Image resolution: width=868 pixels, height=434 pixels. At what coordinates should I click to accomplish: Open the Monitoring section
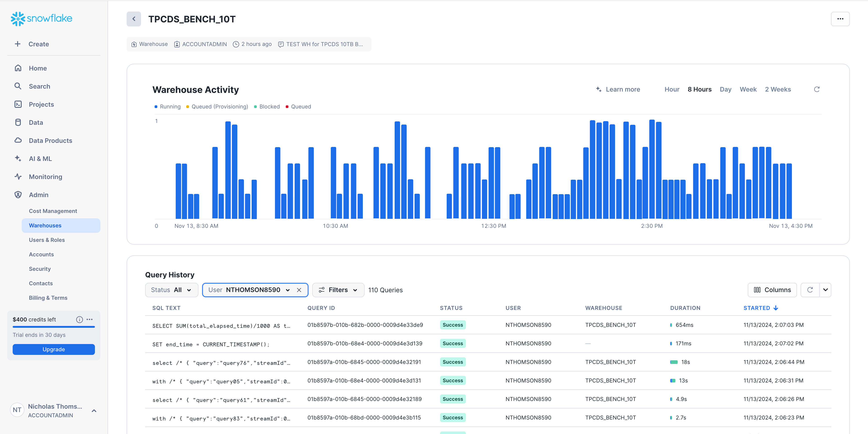tap(45, 176)
